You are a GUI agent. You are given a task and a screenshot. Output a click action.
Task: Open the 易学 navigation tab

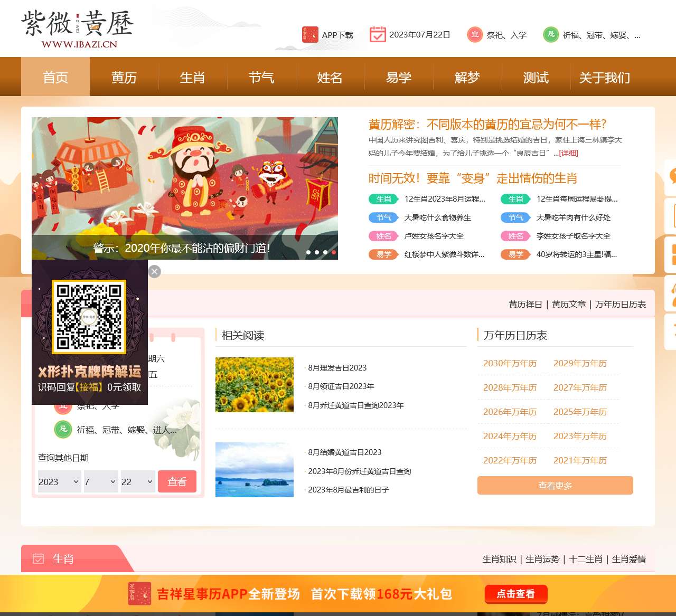tap(399, 77)
